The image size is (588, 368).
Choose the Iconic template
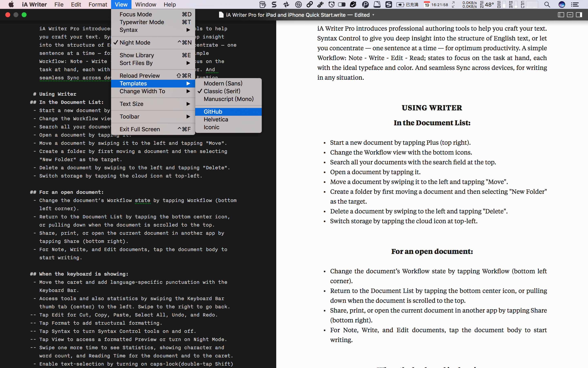coord(228,127)
